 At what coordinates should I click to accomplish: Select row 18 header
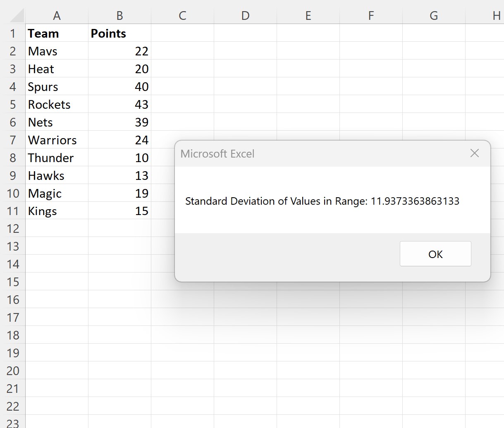(13, 335)
